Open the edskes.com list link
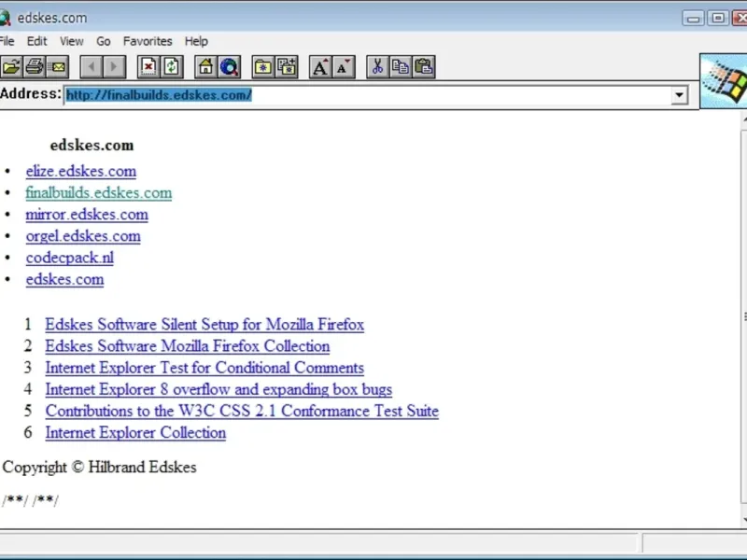This screenshot has height=560, width=747. (64, 279)
